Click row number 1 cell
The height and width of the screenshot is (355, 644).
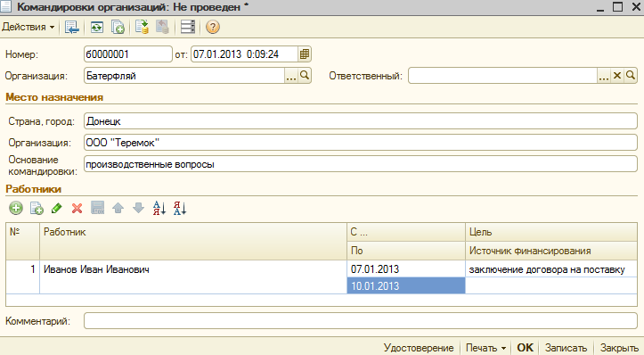(23, 277)
